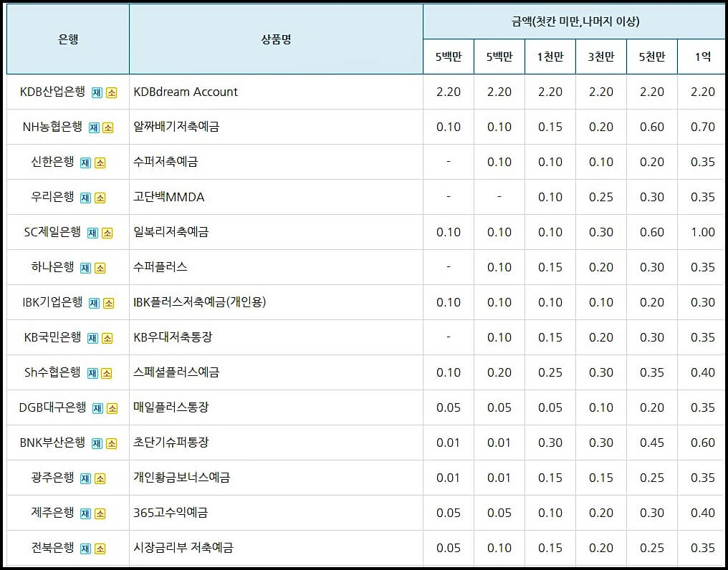
Task: Select the 소 icon for KB국민은행
Action: 107,338
